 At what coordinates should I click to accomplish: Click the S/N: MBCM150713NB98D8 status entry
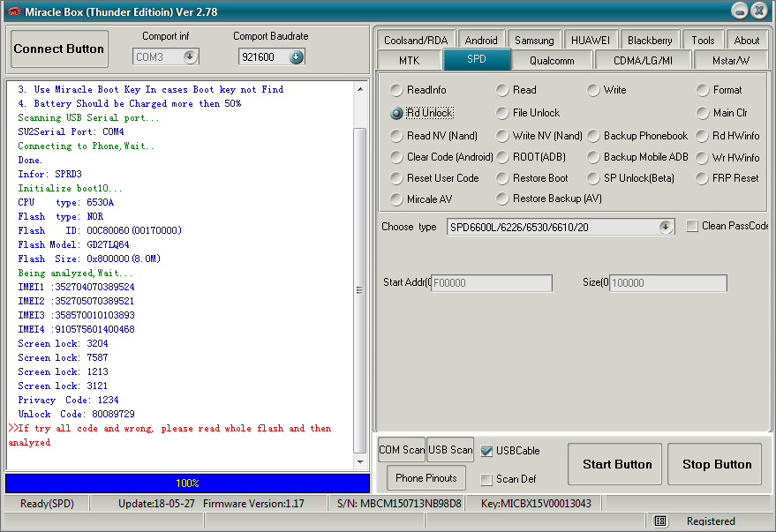click(x=399, y=503)
